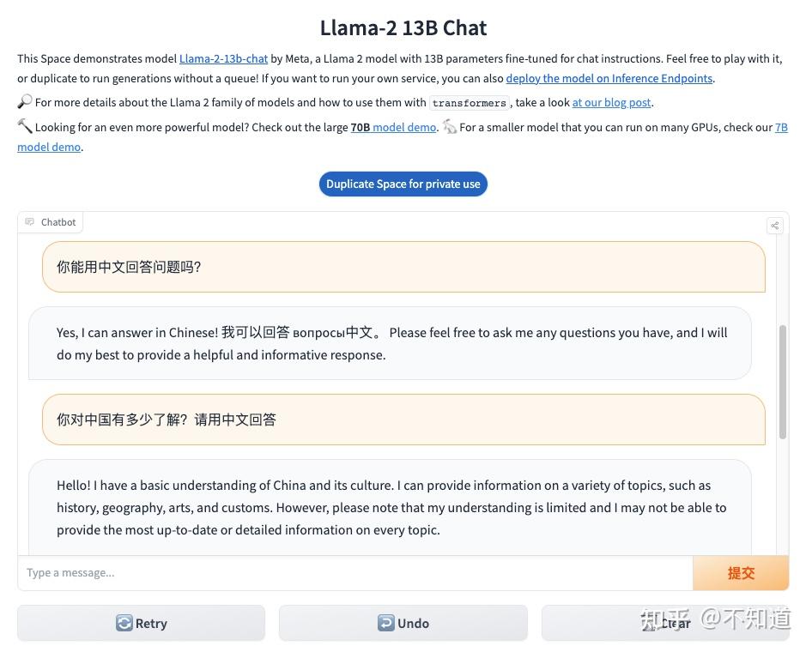
Task: Click the Undo arrow icon
Action: coord(385,623)
